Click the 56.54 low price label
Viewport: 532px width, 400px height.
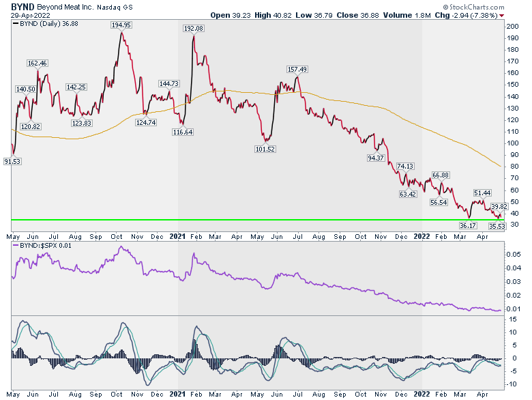pyautogui.click(x=439, y=202)
